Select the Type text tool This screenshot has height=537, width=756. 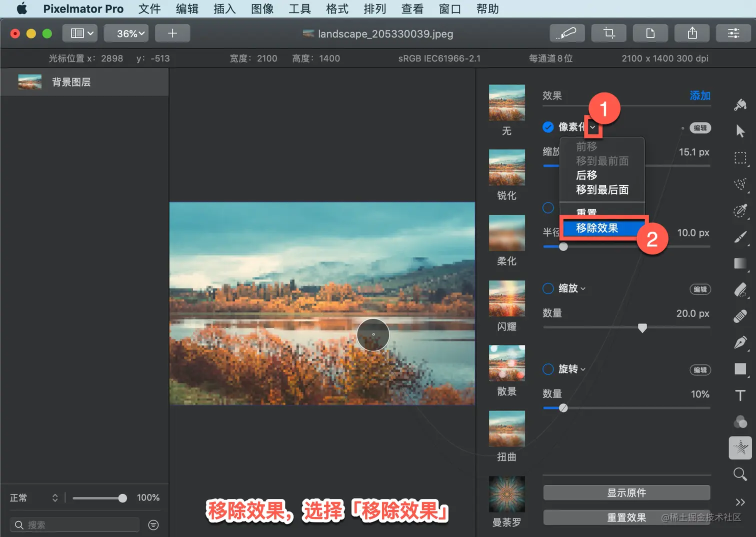point(740,395)
